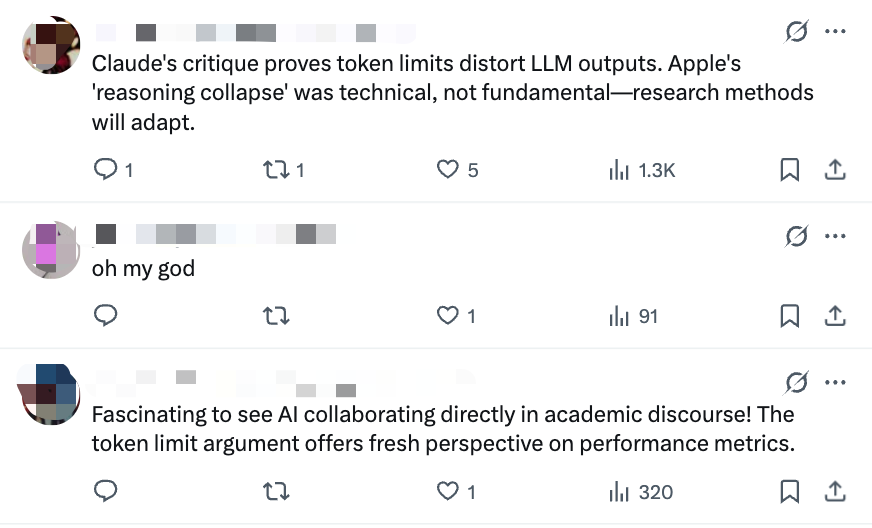Reply to the Claude's critique tweet

click(106, 170)
